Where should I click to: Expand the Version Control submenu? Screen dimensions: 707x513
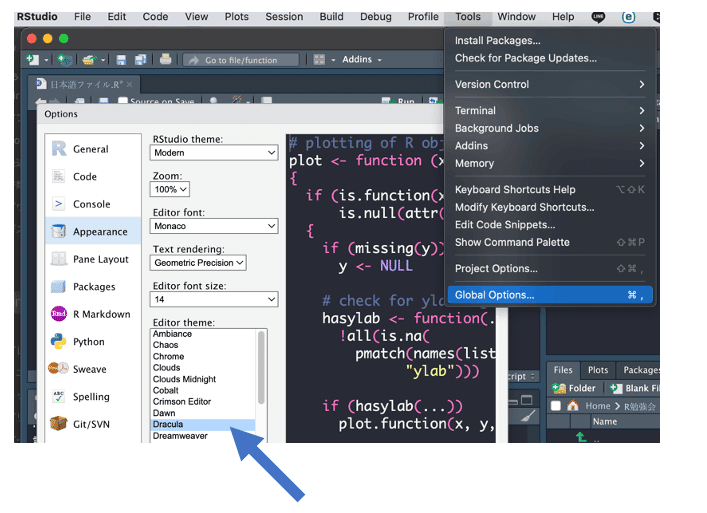pos(549,84)
